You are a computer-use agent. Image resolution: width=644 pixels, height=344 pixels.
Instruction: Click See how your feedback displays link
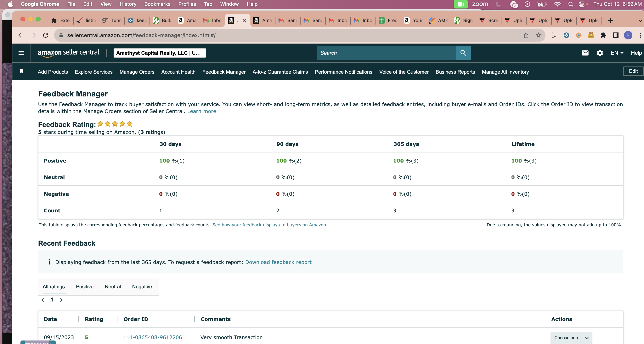click(269, 225)
